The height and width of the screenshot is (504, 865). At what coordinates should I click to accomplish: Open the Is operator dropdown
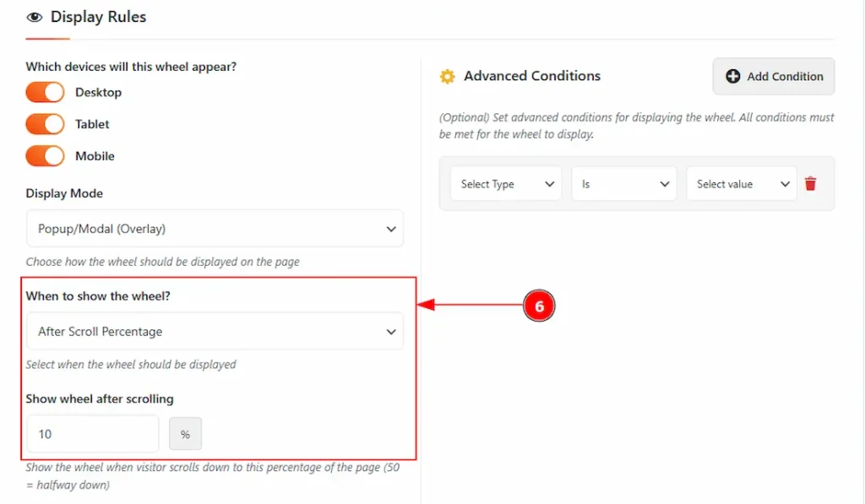click(x=623, y=184)
